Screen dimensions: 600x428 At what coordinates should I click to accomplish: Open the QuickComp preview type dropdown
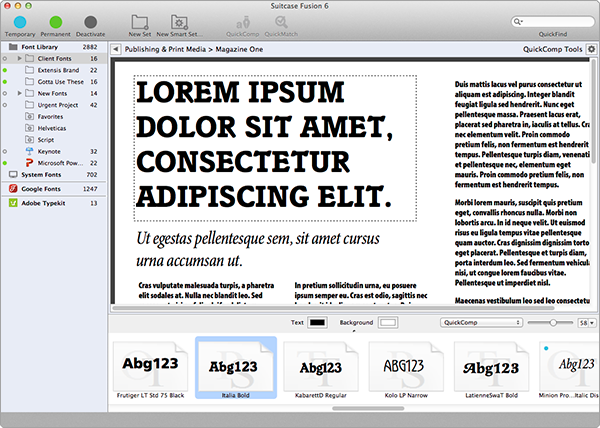[x=481, y=322]
